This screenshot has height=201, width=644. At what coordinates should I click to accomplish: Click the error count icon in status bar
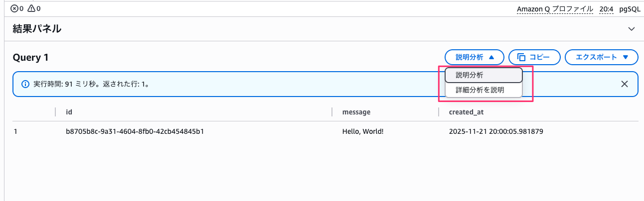tap(14, 8)
